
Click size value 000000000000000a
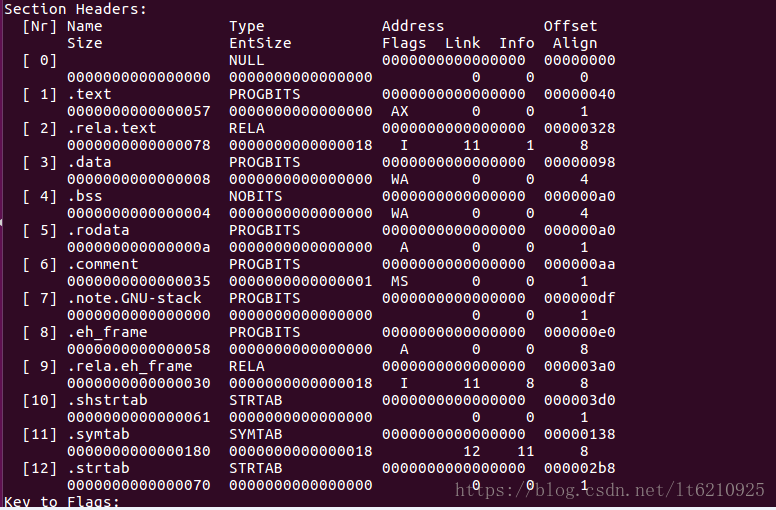pos(139,247)
